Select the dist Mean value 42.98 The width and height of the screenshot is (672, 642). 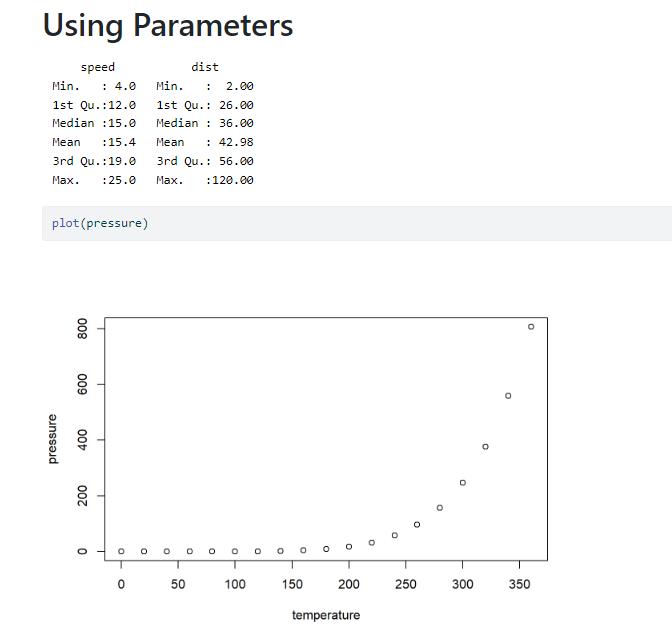coord(234,142)
